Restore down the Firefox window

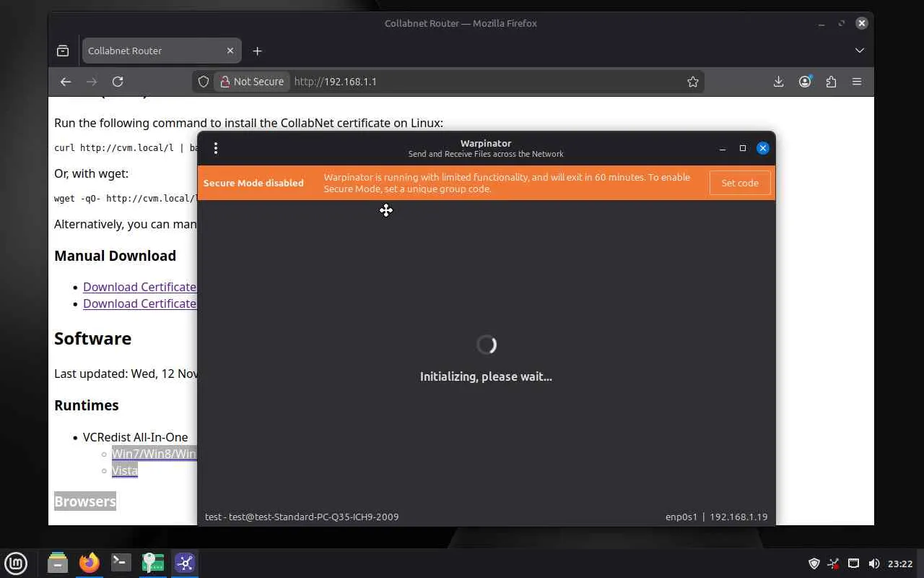(x=842, y=23)
